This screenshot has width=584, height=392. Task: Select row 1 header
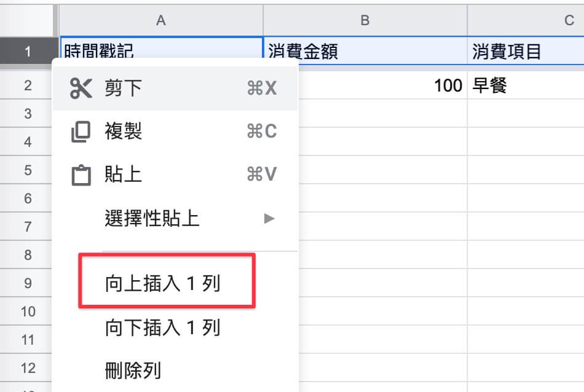pyautogui.click(x=28, y=51)
